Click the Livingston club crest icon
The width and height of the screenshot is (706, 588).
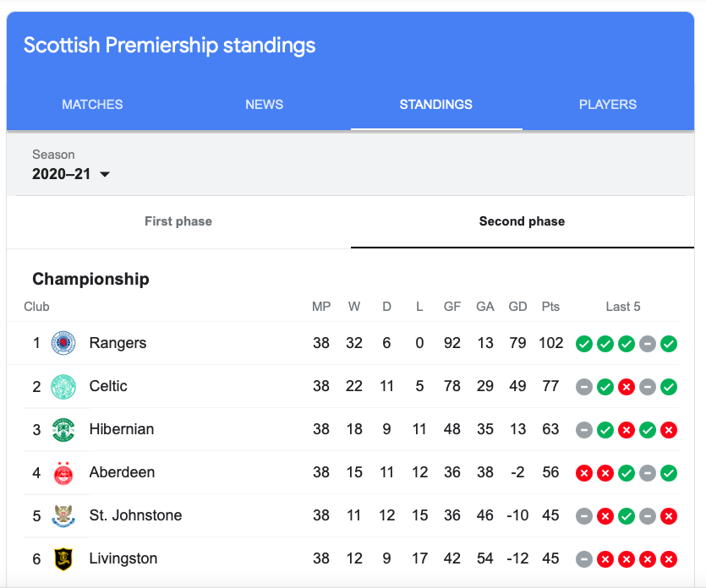click(63, 558)
